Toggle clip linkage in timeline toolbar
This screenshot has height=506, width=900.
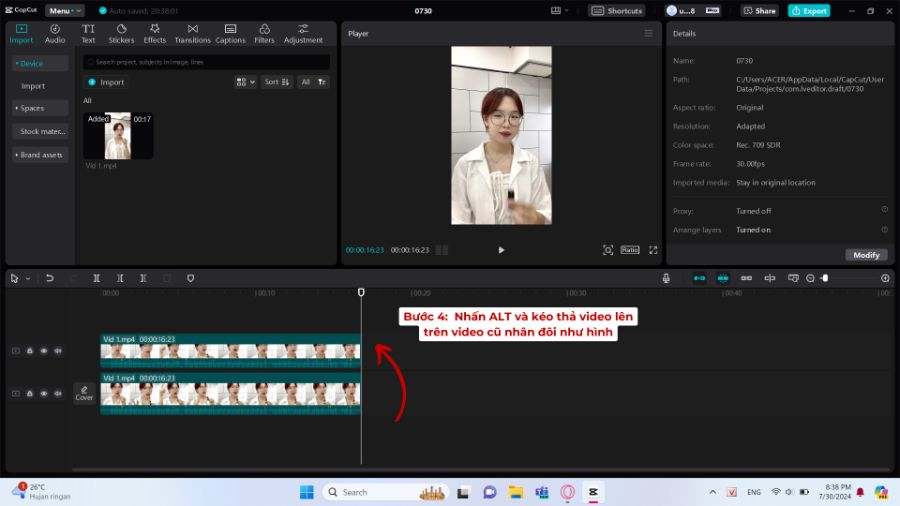tap(746, 278)
